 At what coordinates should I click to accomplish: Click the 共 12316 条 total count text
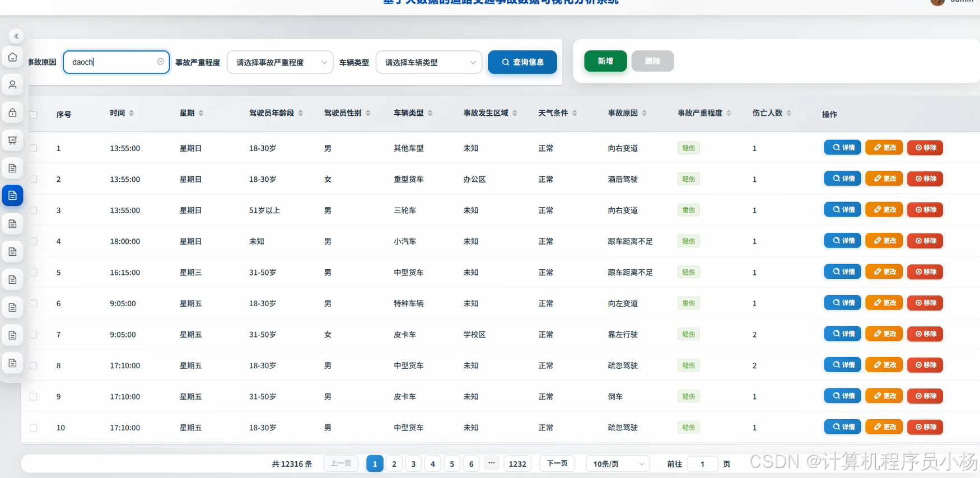(x=292, y=464)
